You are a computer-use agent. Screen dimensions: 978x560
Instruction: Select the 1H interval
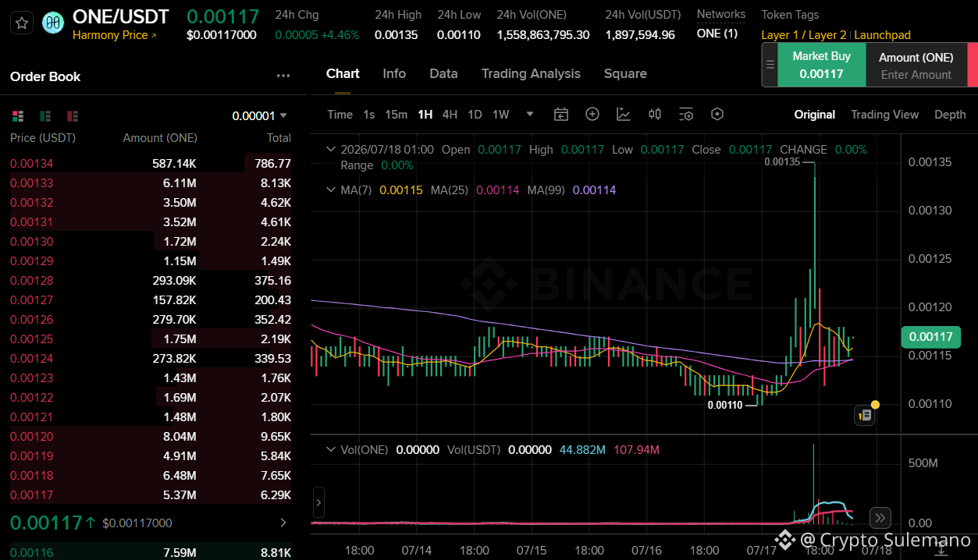tap(425, 115)
